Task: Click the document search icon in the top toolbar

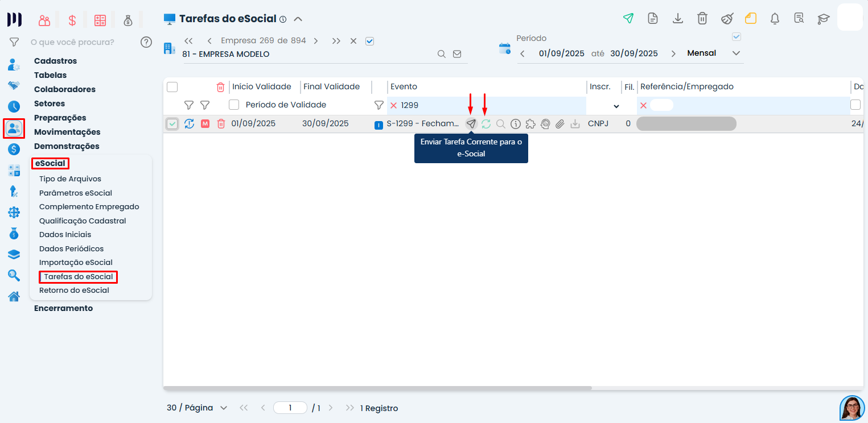Action: [799, 18]
